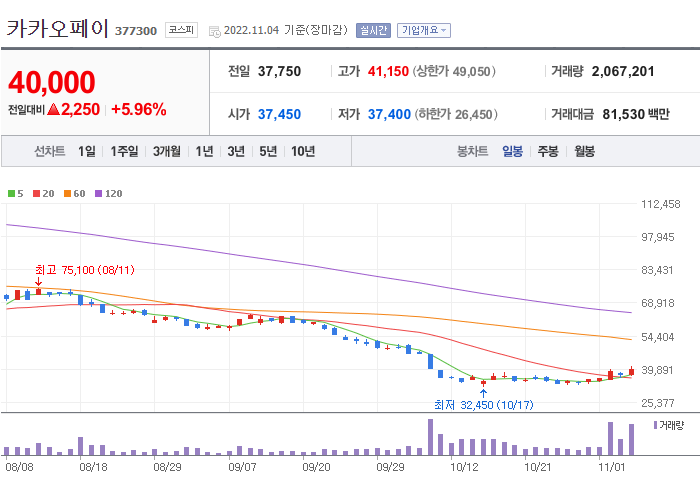Screen dimensions: 700x478
Task: Select the 1주일 line chart tab
Action: point(124,151)
